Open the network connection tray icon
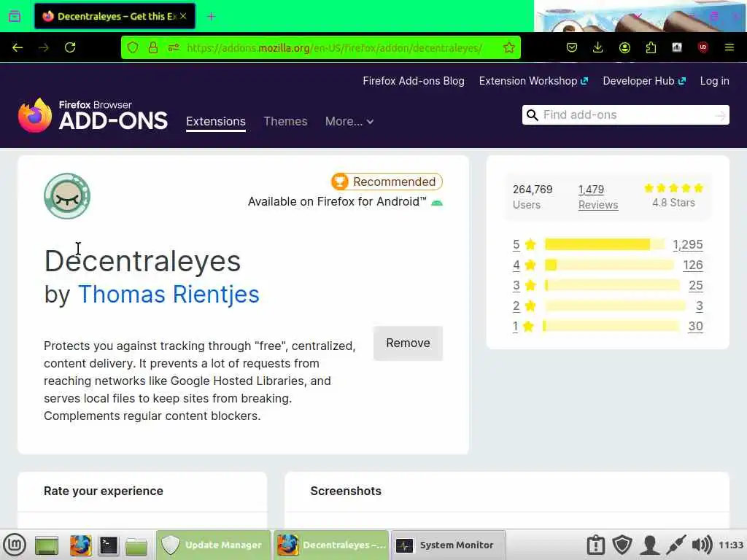747x560 pixels. click(676, 545)
